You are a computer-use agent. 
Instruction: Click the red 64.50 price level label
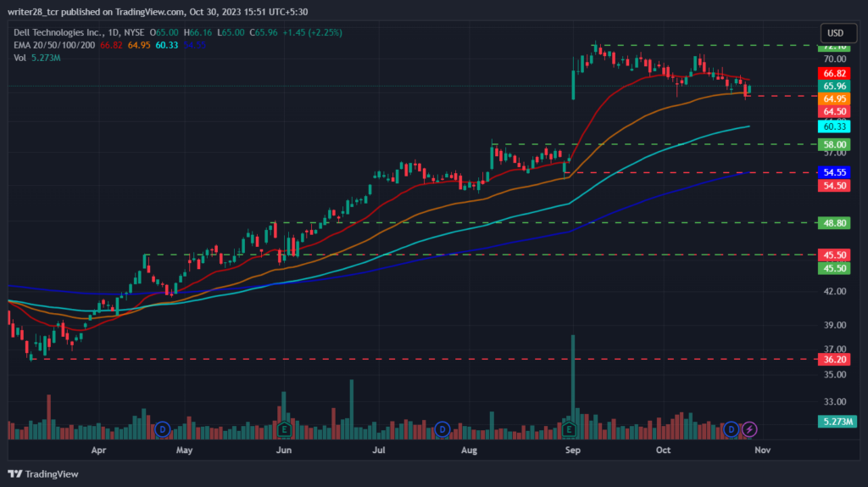[x=834, y=111]
